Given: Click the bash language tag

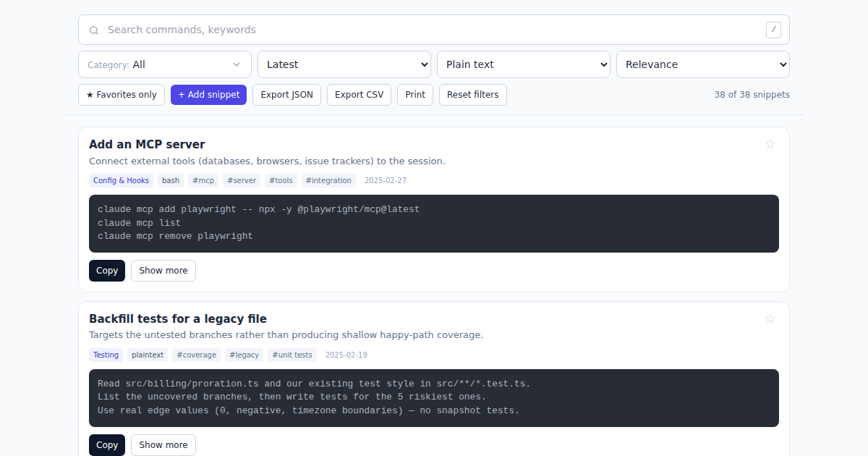Looking at the screenshot, I should pyautogui.click(x=171, y=180).
